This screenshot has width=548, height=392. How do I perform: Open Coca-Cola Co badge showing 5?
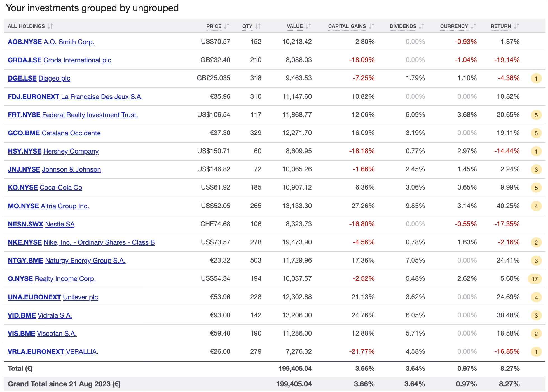pos(536,188)
